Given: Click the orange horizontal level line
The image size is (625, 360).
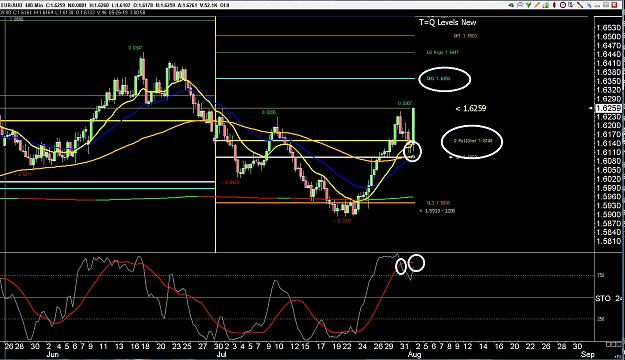Looking at the screenshot, I should pyautogui.click(x=315, y=203).
